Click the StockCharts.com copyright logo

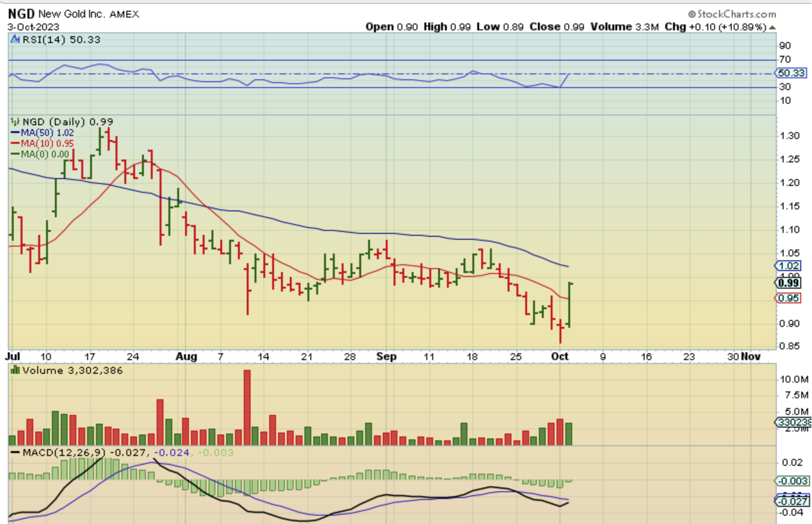click(x=732, y=14)
